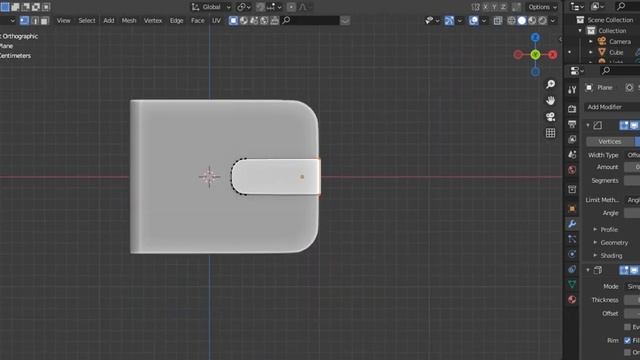The width and height of the screenshot is (640, 360).
Task: Switch to Rendered viewport shading
Action: click(x=542, y=20)
